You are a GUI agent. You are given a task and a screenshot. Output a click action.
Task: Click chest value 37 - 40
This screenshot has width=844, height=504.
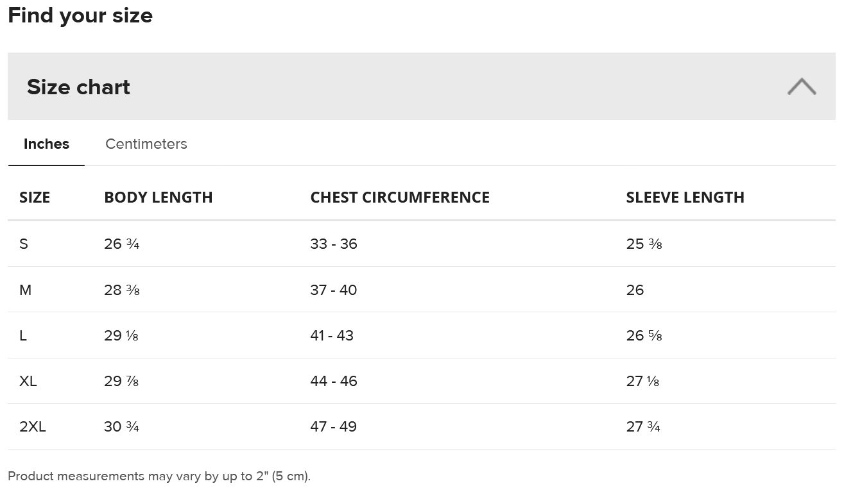click(x=333, y=290)
